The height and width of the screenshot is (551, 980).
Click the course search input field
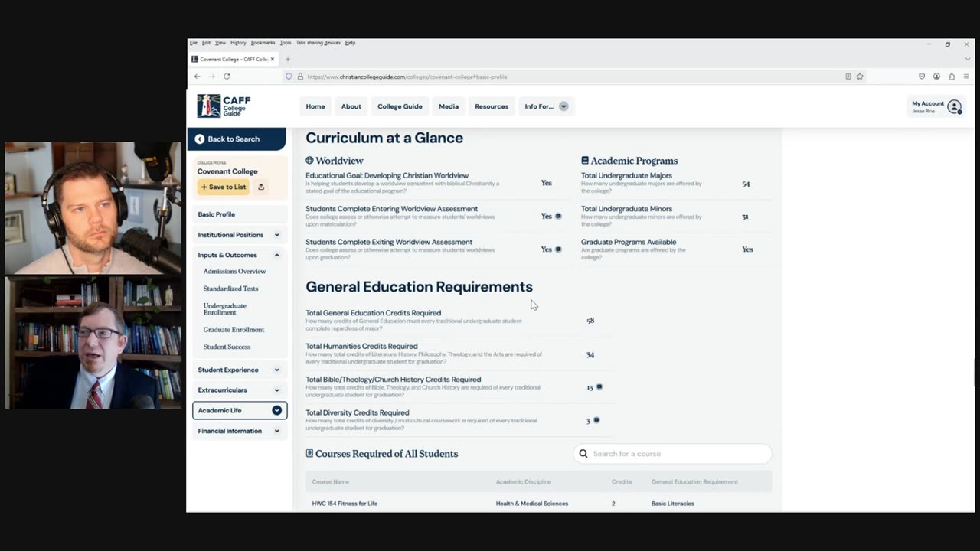click(x=672, y=454)
